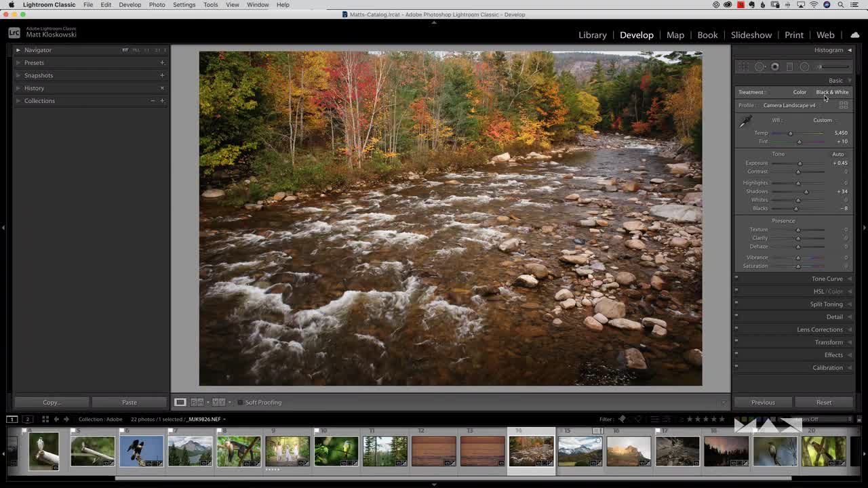868x488 pixels.
Task: Switch to Loupe view in the toolbar
Action: pos(180,402)
